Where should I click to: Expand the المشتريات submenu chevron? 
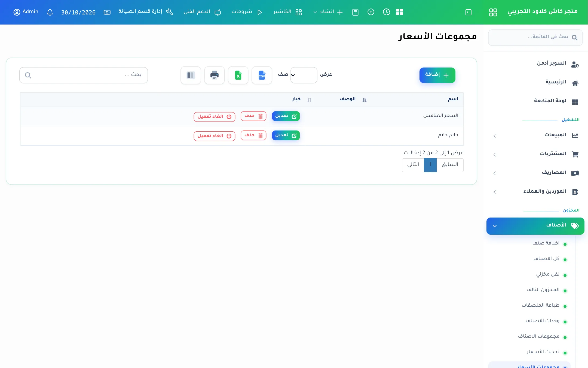pos(495,155)
